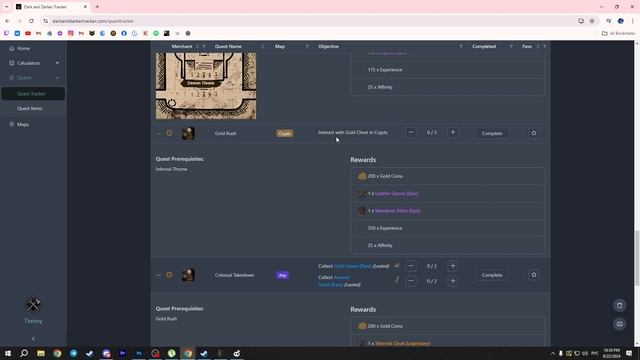The image size is (640, 360).
Task: Click the Leather Gloves (Epic) reward link
Action: point(396,193)
